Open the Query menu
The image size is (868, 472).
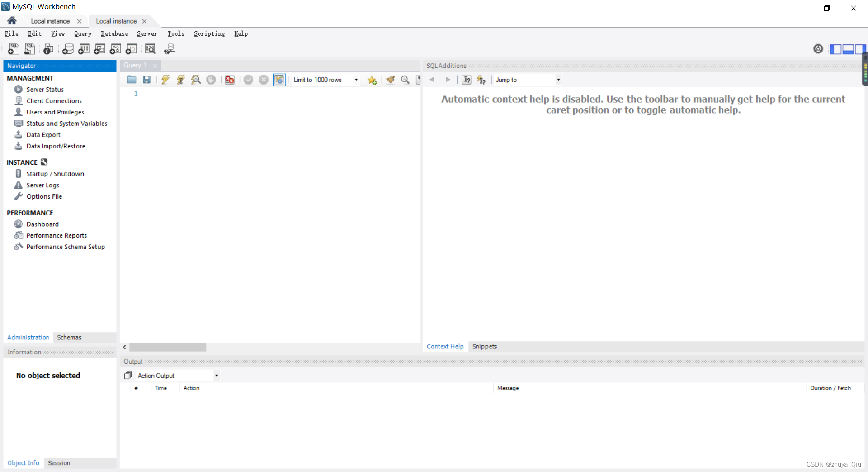[83, 33]
